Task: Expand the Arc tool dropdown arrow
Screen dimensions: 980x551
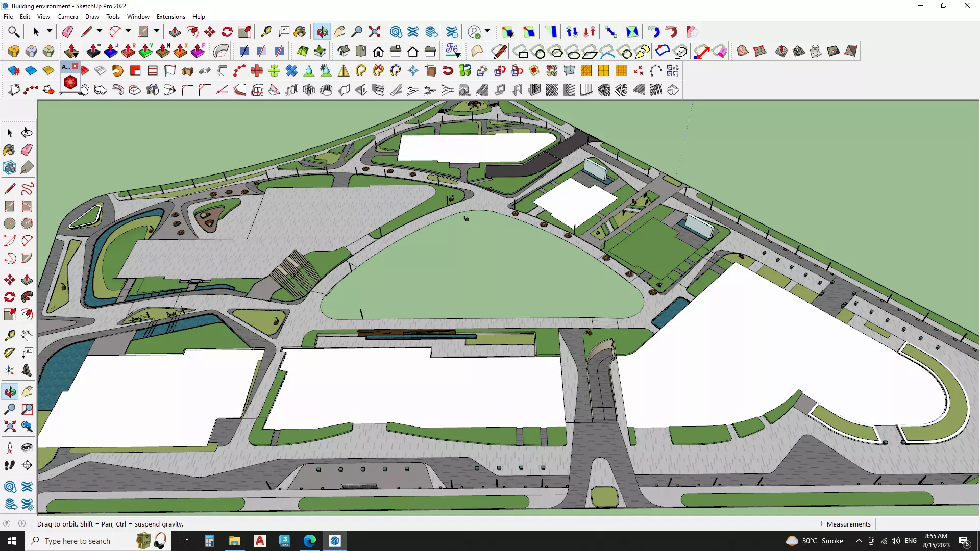Action: [x=128, y=31]
